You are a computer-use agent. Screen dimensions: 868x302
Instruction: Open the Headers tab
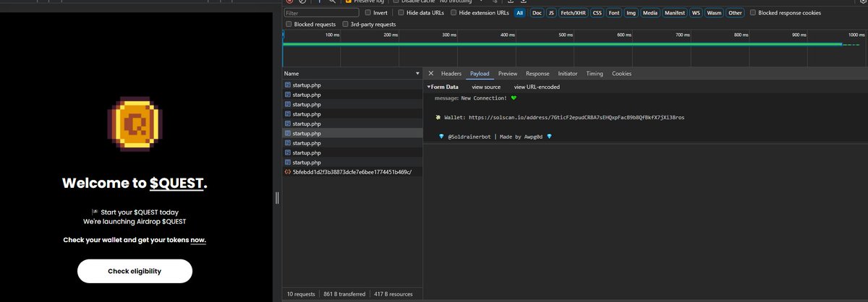[x=451, y=74]
